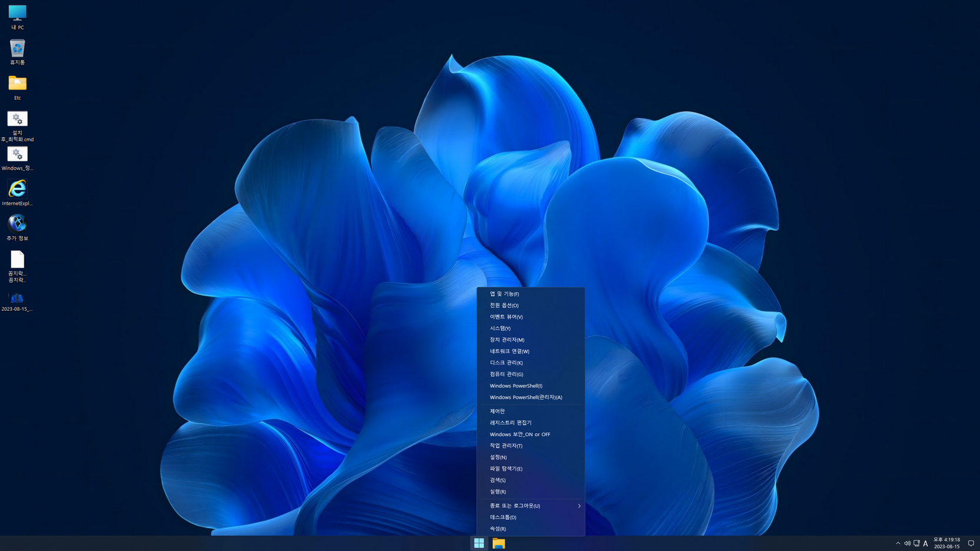Select the 휴지통 recycle bin icon
Viewport: 980px width, 551px height.
17,52
